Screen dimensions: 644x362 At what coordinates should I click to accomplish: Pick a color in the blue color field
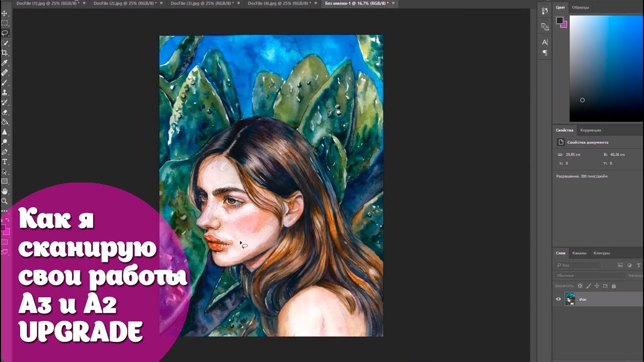pos(606,68)
